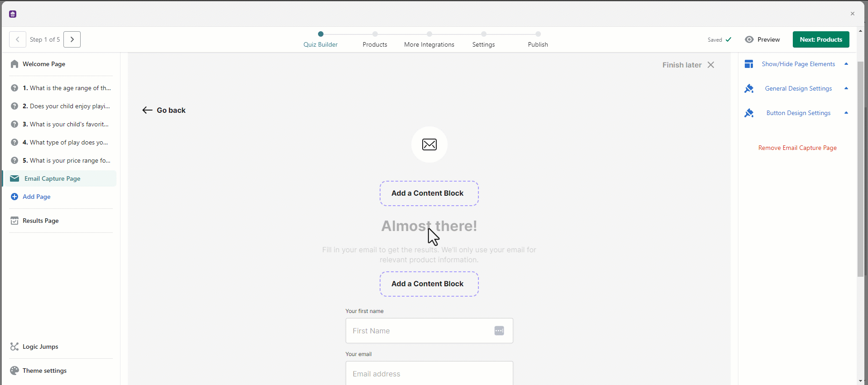Click the Products progress dot

click(375, 34)
